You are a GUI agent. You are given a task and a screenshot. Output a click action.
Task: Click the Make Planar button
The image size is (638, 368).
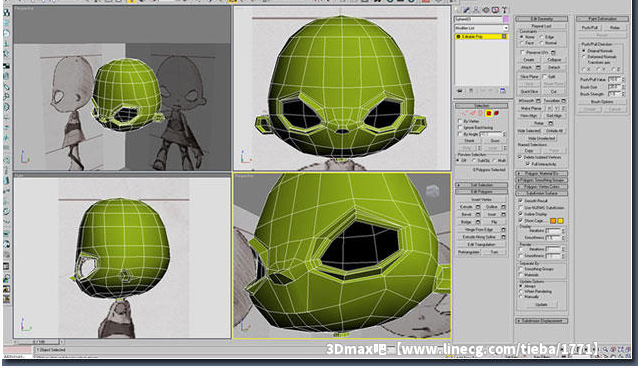pos(530,108)
